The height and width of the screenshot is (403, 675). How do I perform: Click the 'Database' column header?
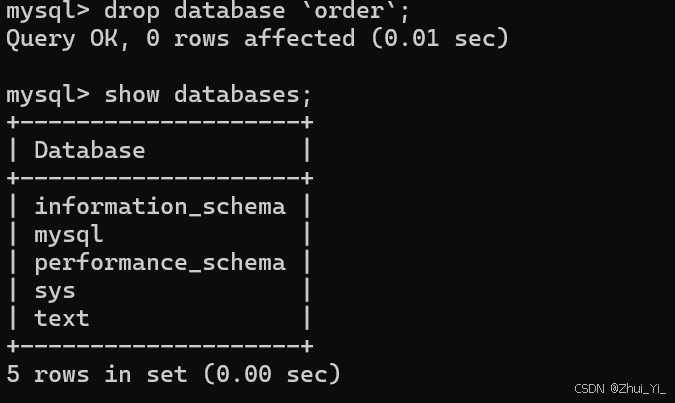tap(90, 150)
